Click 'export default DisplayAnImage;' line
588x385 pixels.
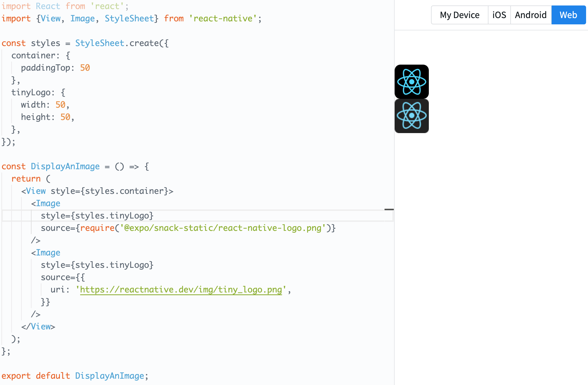[x=75, y=376]
